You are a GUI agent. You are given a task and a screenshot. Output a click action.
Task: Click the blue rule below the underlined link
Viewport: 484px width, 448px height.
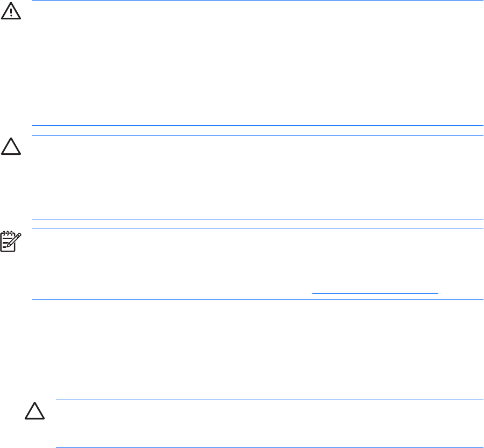(258, 299)
